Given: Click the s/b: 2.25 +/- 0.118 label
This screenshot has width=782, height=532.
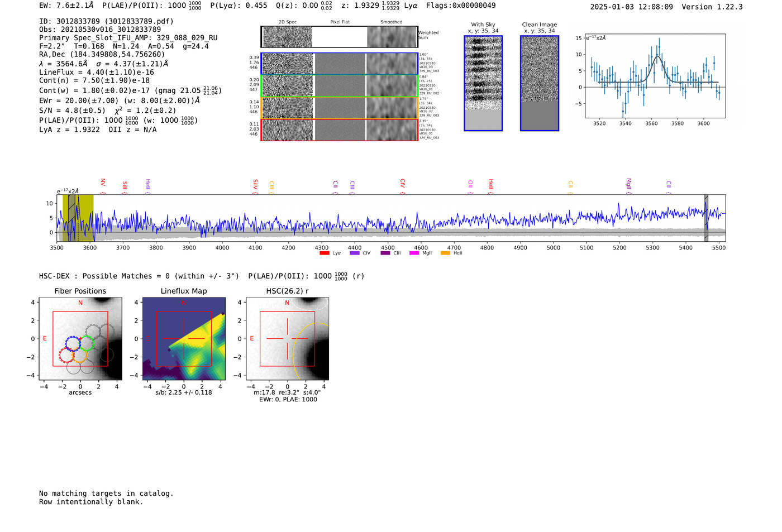Looking at the screenshot, I should pos(184,392).
